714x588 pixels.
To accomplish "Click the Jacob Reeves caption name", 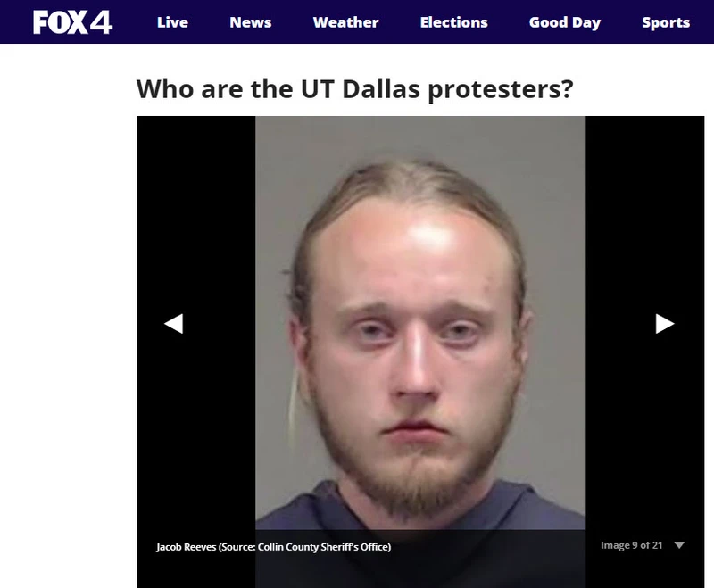I will click(x=187, y=547).
